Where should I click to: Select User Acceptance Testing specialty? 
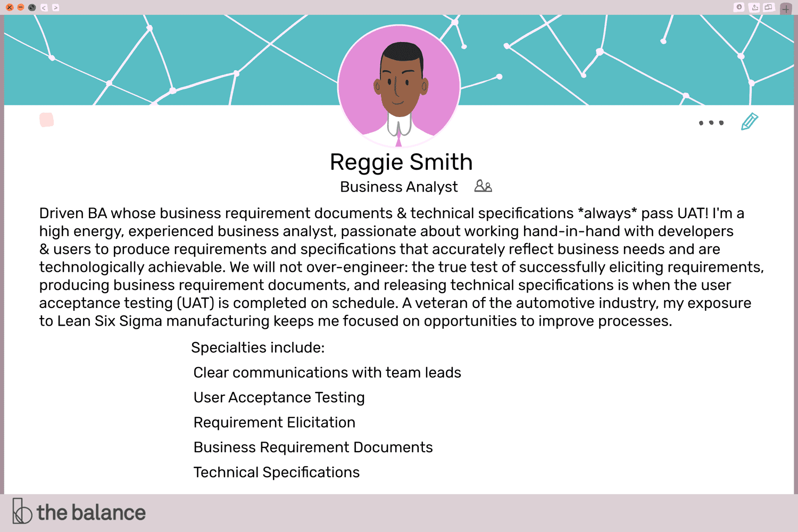pyautogui.click(x=279, y=397)
